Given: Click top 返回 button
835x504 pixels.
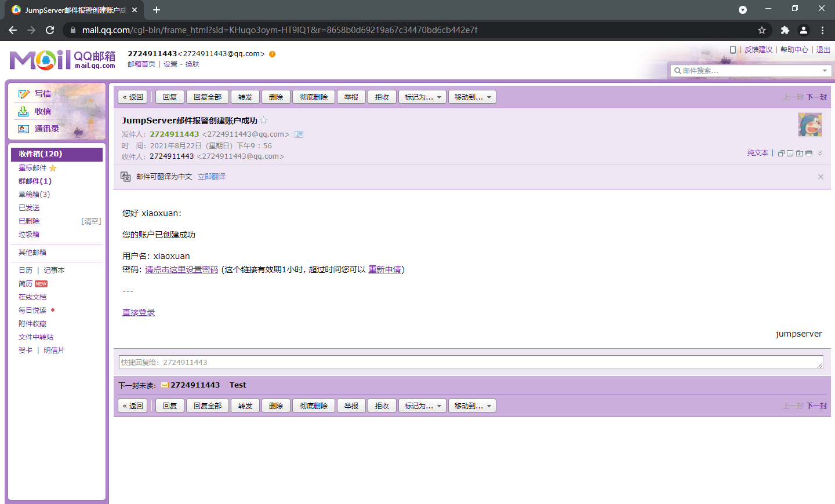Looking at the screenshot, I should [133, 97].
